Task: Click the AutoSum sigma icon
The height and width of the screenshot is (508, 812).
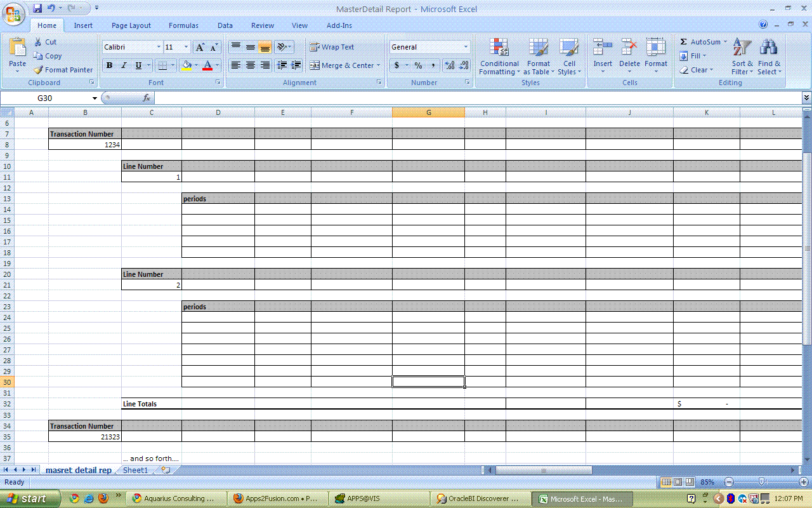Action: [x=684, y=42]
